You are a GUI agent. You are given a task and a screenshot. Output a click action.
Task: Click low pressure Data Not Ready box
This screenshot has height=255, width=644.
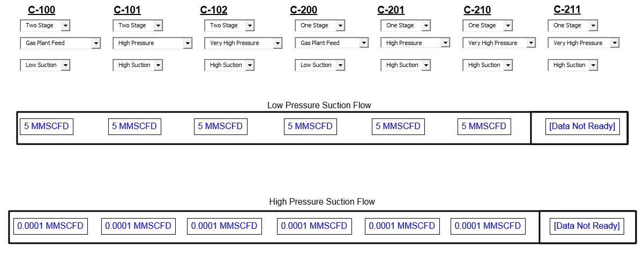point(582,127)
